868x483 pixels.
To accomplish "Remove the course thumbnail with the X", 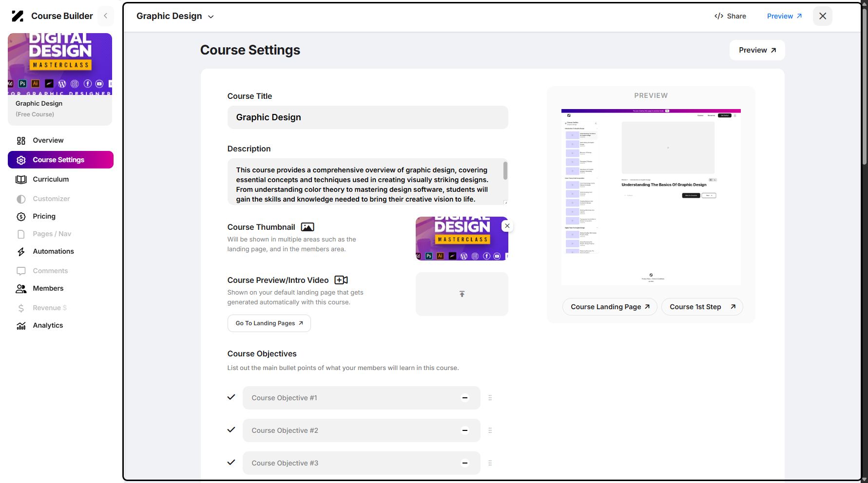I will pyautogui.click(x=507, y=226).
